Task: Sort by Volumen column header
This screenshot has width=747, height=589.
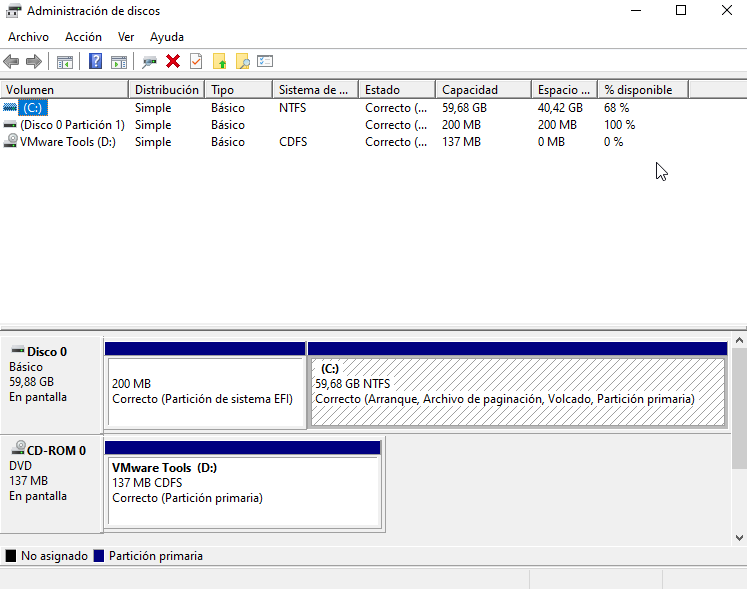Action: pos(30,90)
